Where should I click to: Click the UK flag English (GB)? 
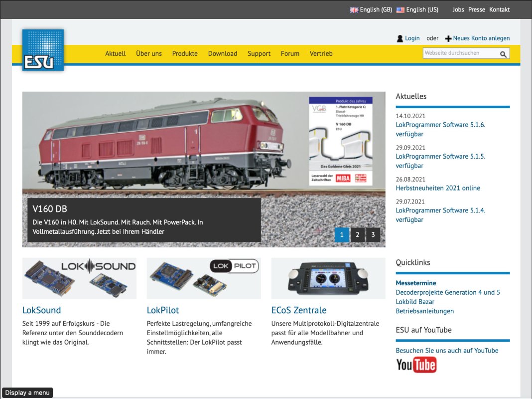tap(354, 10)
